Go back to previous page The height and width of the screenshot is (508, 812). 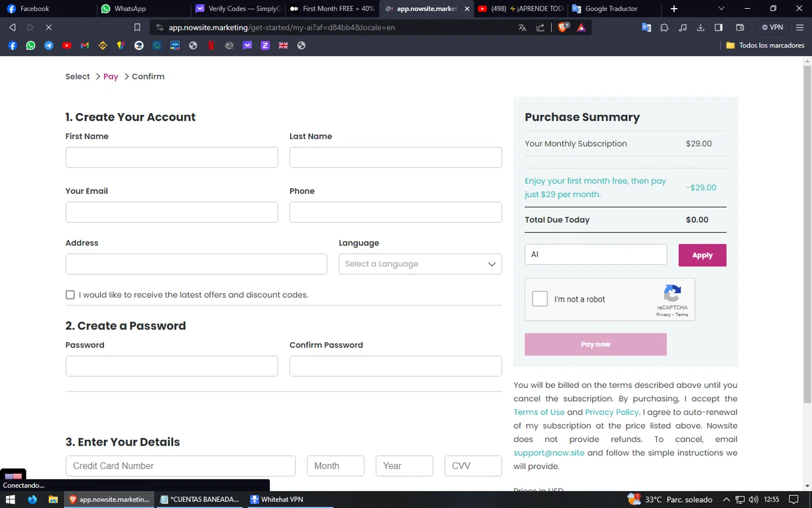[12, 27]
